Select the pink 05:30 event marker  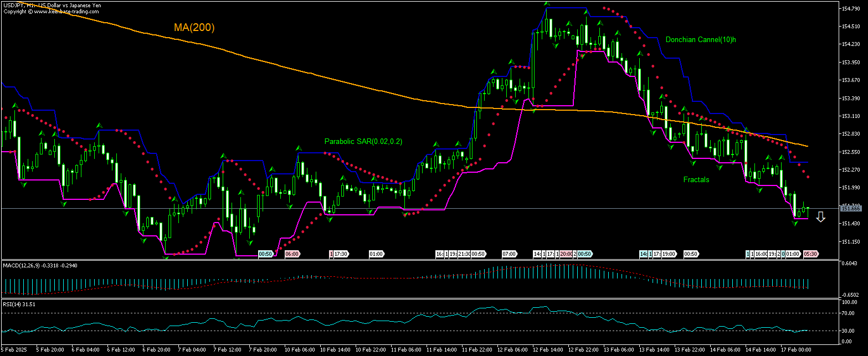811,254
